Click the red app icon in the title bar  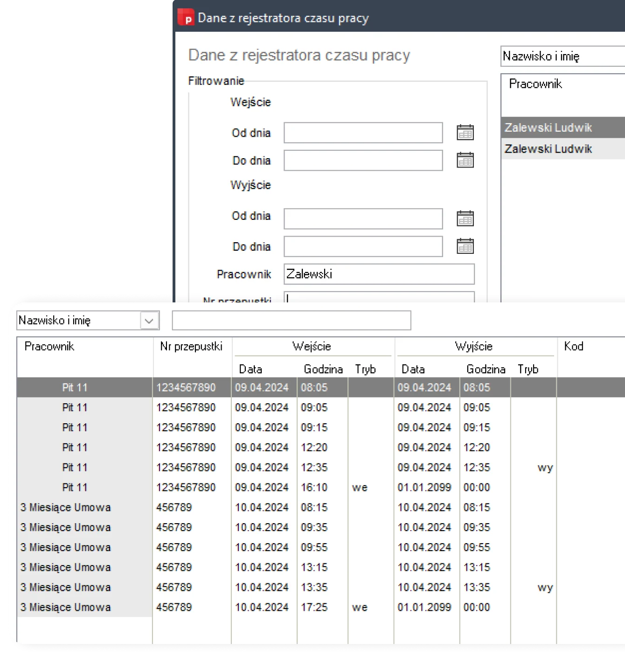pyautogui.click(x=186, y=17)
